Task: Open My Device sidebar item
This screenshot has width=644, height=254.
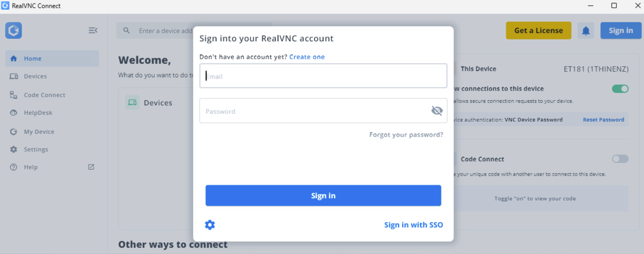Action: coord(39,132)
